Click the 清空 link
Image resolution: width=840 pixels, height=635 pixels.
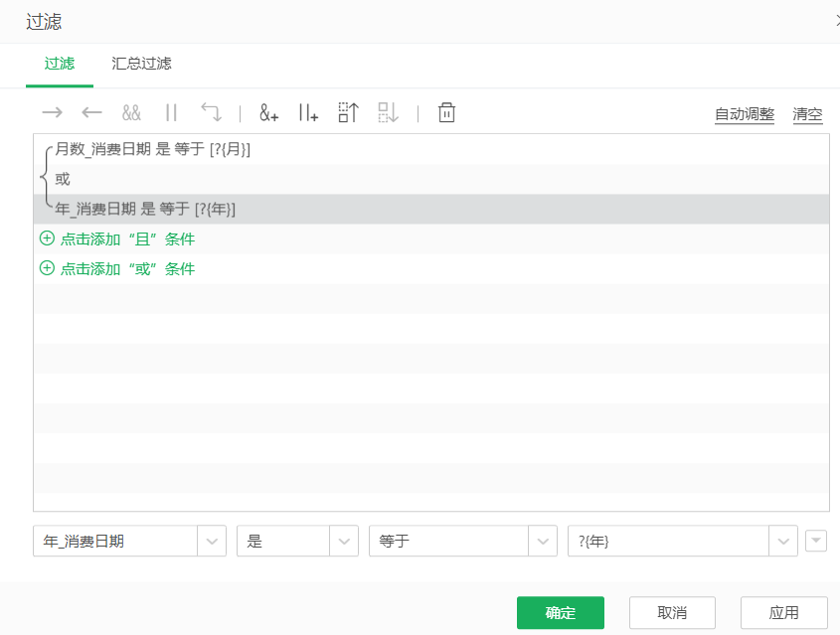pos(807,114)
